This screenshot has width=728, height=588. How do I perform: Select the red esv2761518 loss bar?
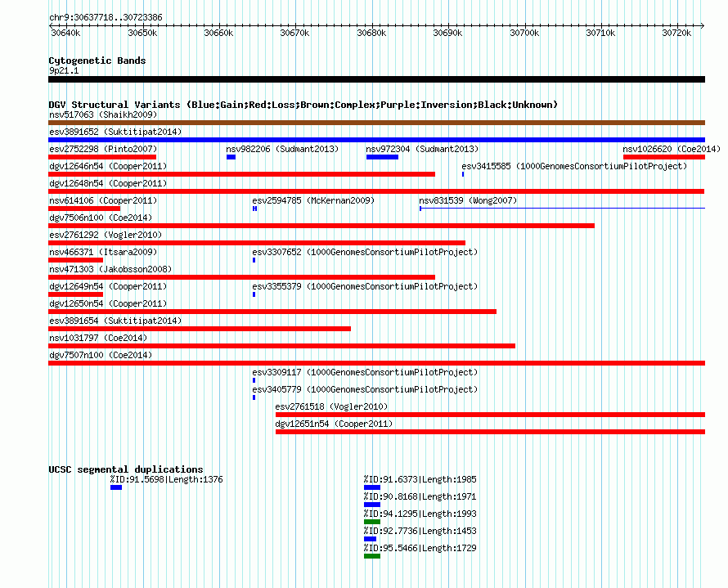pyautogui.click(x=490, y=415)
